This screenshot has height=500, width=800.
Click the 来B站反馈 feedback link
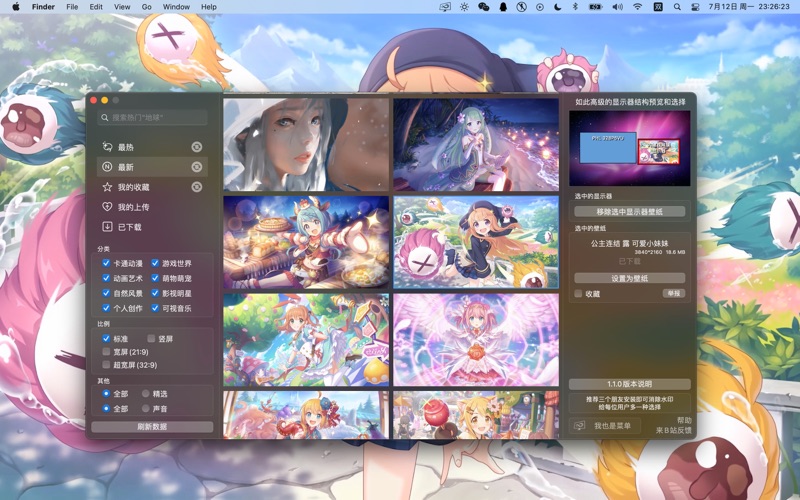pyautogui.click(x=674, y=431)
